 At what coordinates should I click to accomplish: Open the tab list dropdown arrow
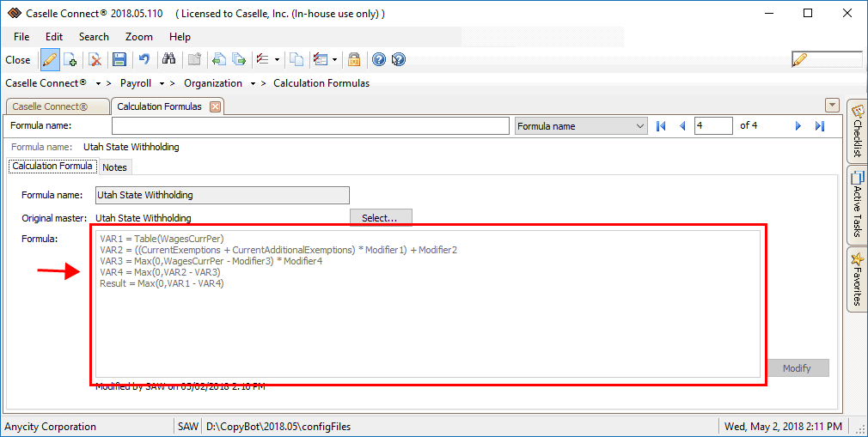[x=831, y=105]
